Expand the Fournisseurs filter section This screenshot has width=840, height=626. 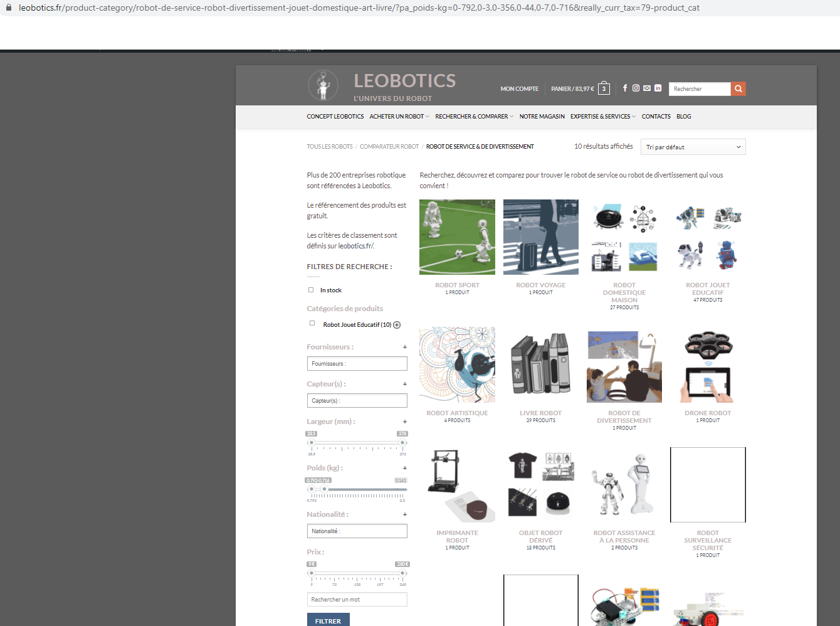tap(405, 347)
